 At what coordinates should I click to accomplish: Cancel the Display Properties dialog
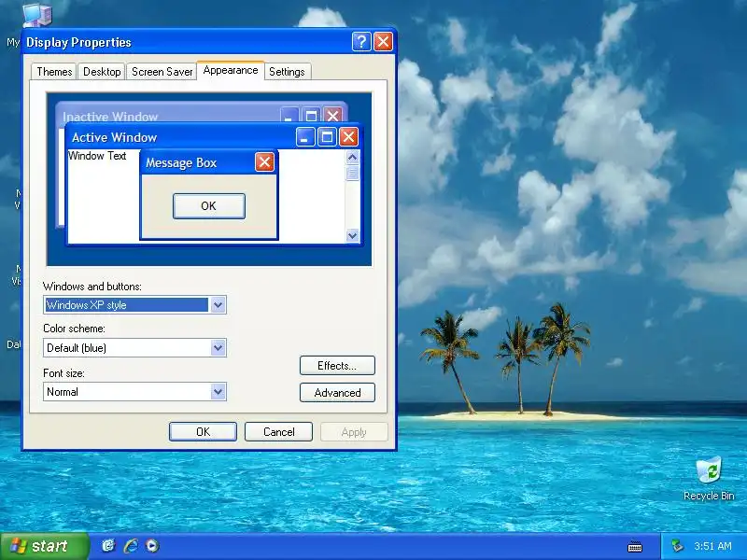click(x=278, y=432)
